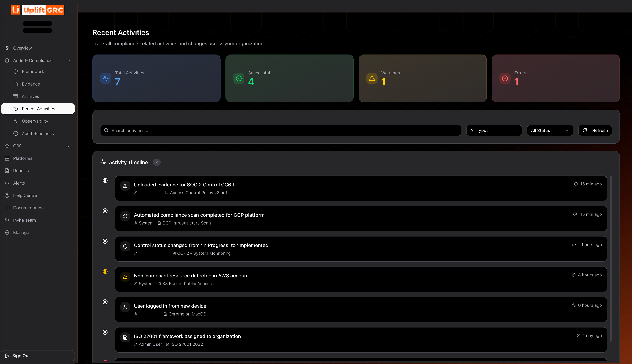The height and width of the screenshot is (364, 632).
Task: Click 'GCP Infrastructure Scan' text
Action: [187, 223]
